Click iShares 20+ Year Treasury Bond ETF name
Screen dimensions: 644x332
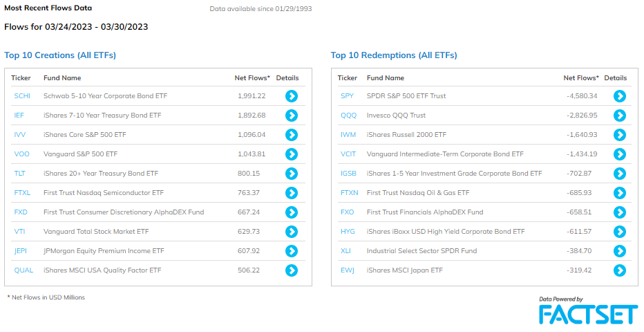point(101,173)
